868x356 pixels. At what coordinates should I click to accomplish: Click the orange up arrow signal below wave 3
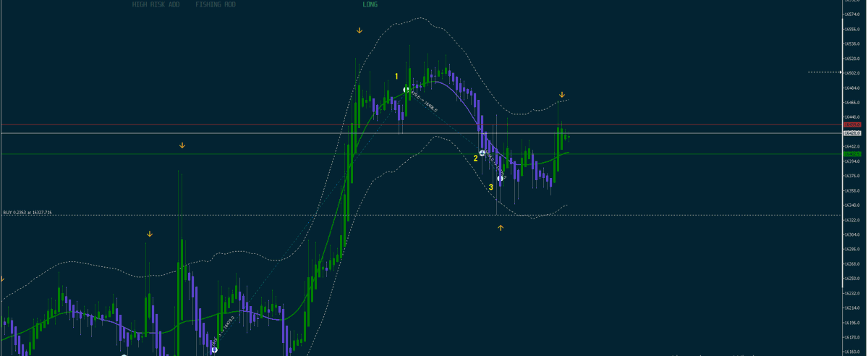501,228
